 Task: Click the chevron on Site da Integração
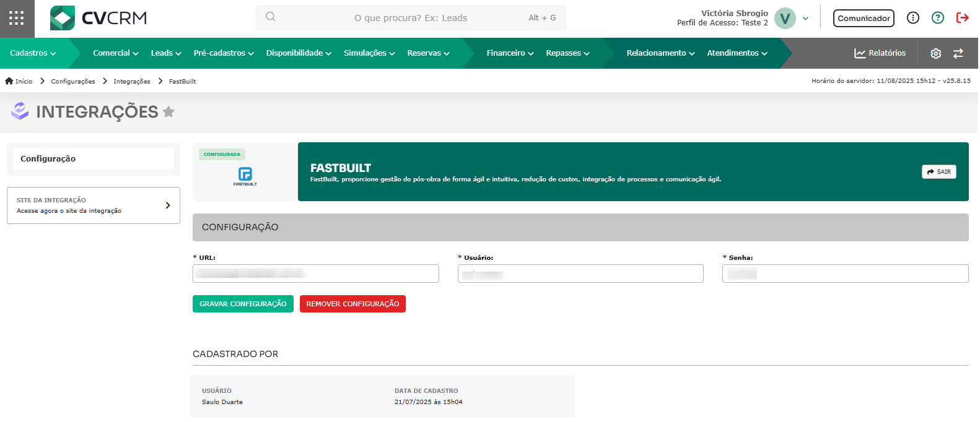(168, 205)
